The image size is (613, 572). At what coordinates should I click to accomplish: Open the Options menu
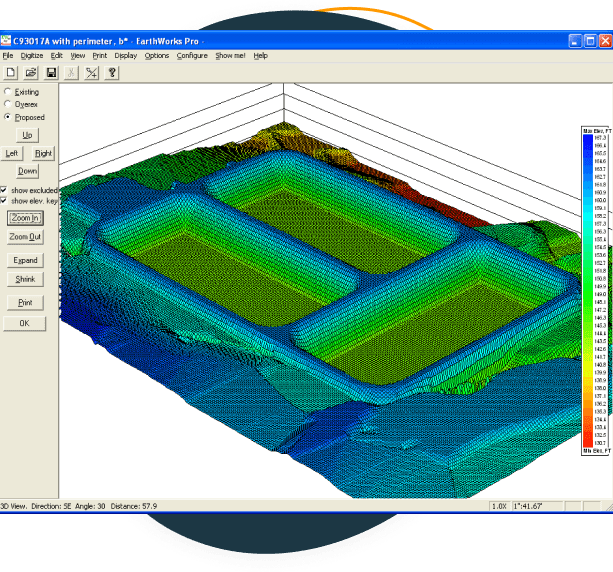(157, 56)
